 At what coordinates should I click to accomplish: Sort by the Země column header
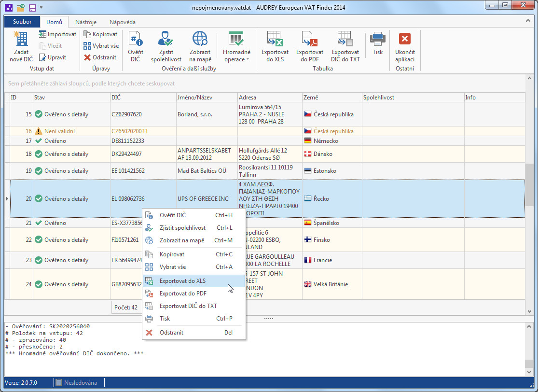pos(332,98)
